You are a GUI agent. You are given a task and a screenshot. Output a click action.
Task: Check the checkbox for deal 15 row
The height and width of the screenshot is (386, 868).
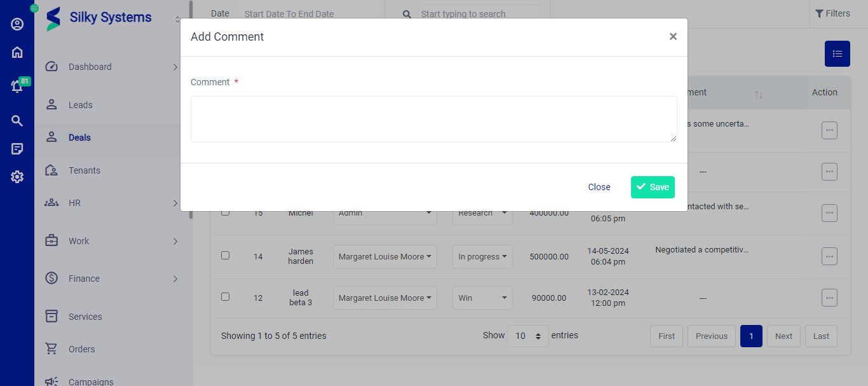[225, 212]
